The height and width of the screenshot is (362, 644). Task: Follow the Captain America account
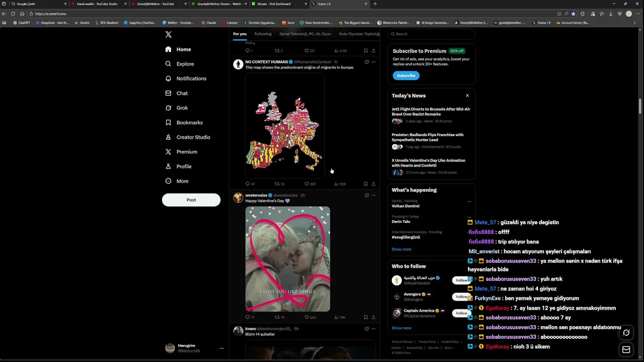pyautogui.click(x=461, y=313)
